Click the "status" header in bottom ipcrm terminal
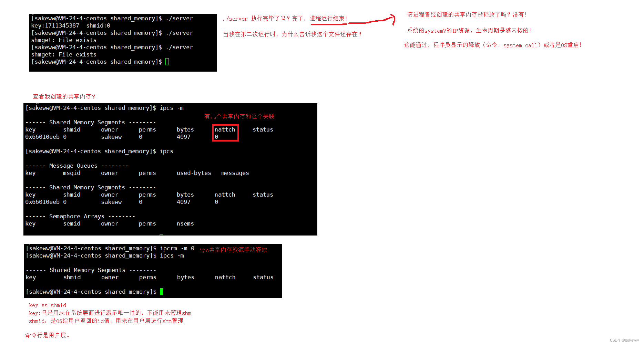 tap(263, 277)
